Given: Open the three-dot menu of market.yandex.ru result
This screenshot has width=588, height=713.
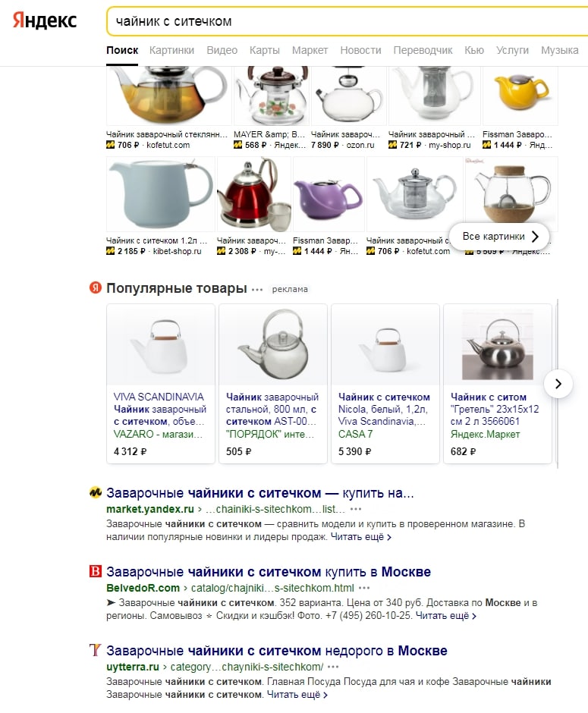Looking at the screenshot, I should [x=356, y=509].
